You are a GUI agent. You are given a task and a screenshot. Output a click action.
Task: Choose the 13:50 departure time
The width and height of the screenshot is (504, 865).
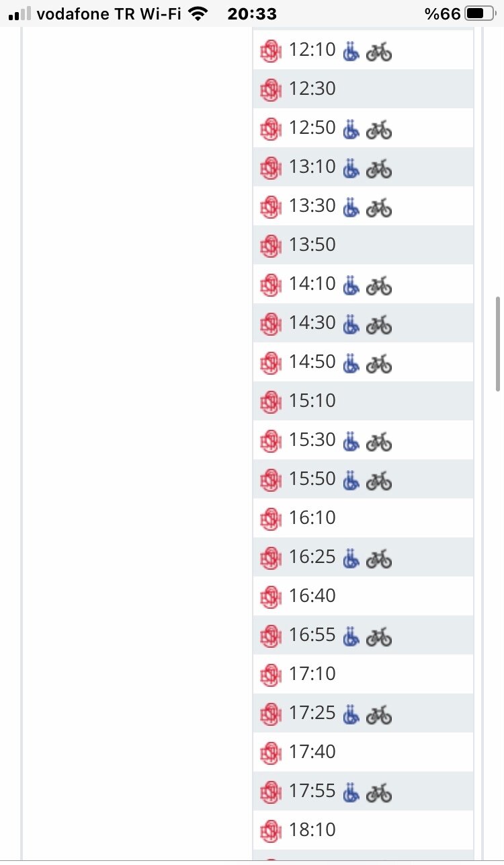tap(312, 245)
